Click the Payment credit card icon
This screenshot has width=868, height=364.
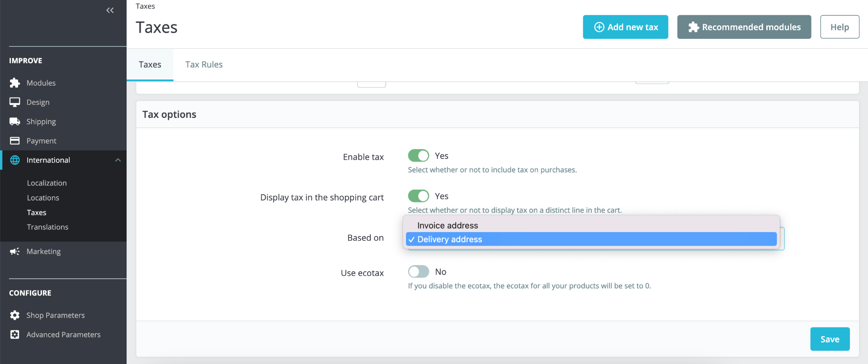point(15,141)
